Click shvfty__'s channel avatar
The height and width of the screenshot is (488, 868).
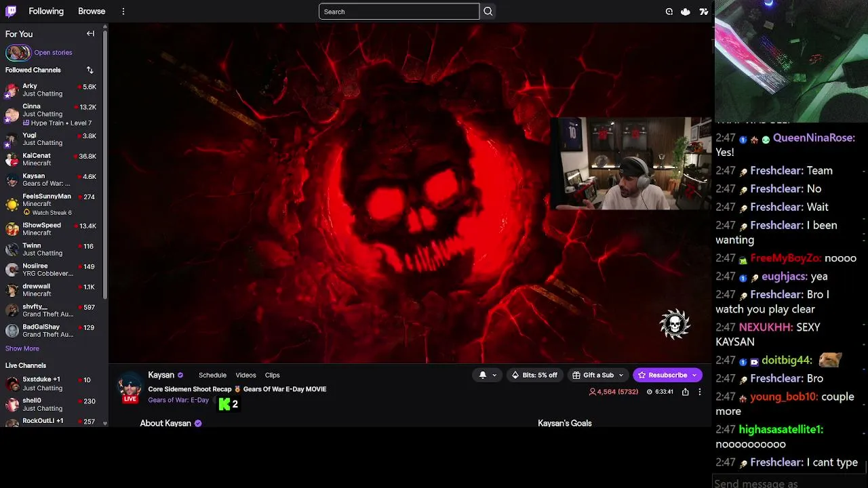[x=12, y=310]
